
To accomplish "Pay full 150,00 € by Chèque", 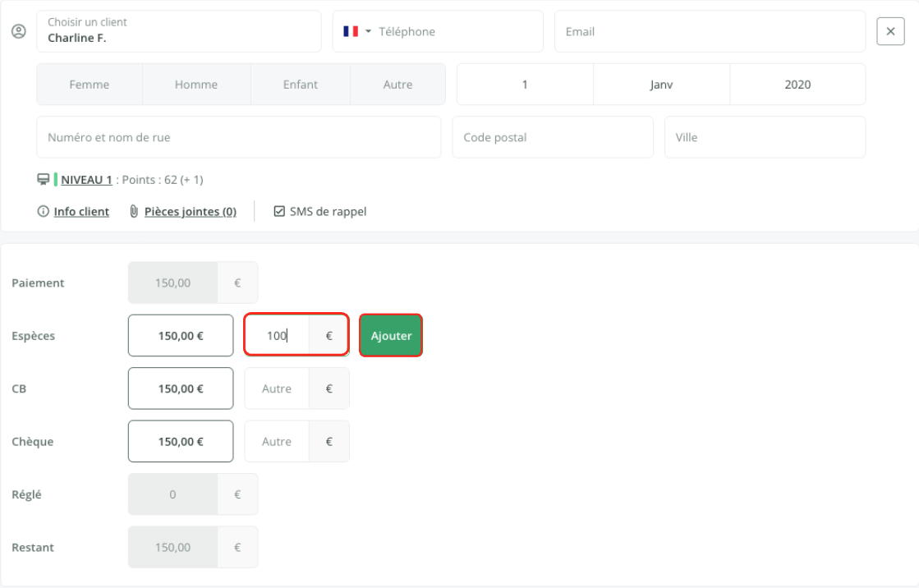I will click(181, 441).
